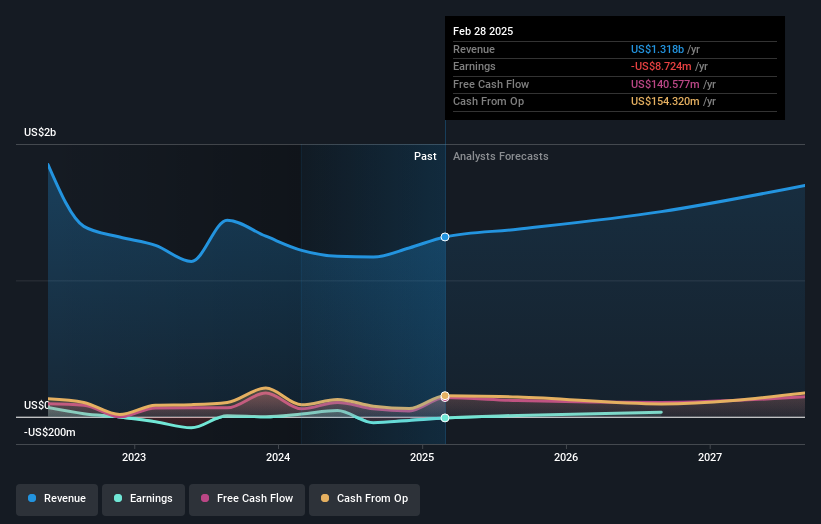821x524 pixels.
Task: Click the Free Cash Flow tooltip row label
Action: 491,84
